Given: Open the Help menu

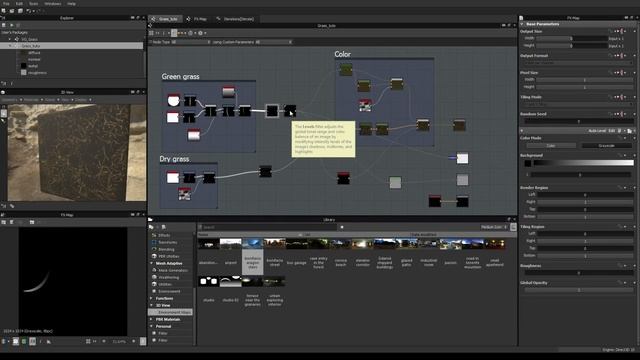Looking at the screenshot, I should pos(71,4).
